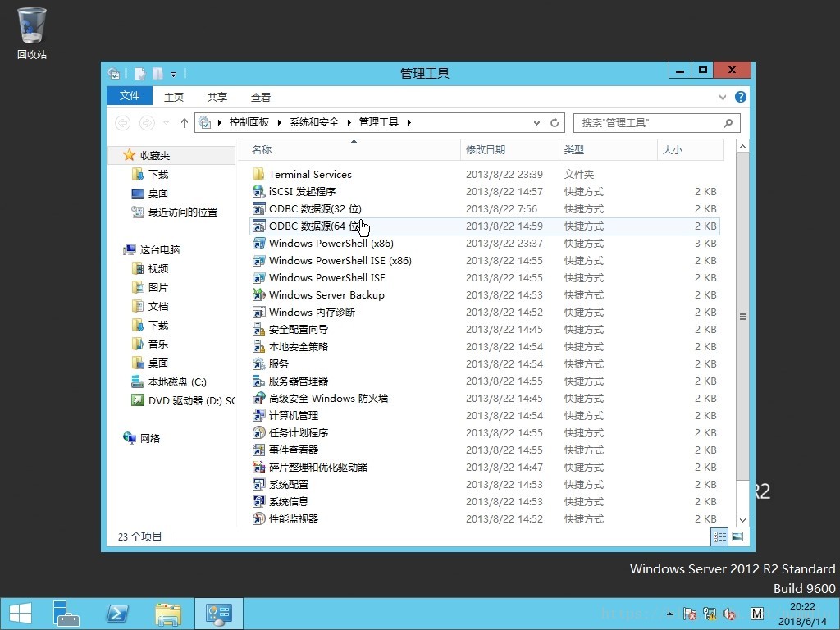Expand the ribbon with the chevron
Viewport: 840px width, 630px height.
point(722,97)
